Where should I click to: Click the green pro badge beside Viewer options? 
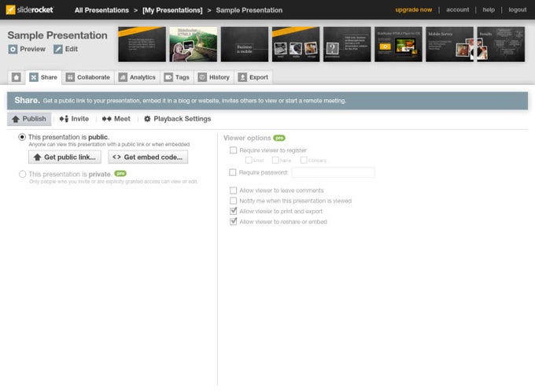279,138
